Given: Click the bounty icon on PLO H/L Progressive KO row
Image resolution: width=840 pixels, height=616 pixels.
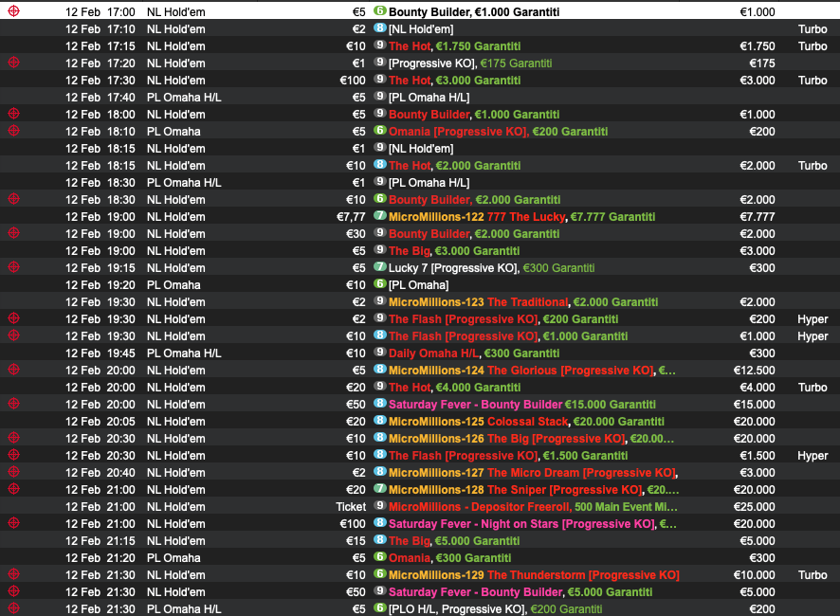Looking at the screenshot, I should pyautogui.click(x=14, y=608).
